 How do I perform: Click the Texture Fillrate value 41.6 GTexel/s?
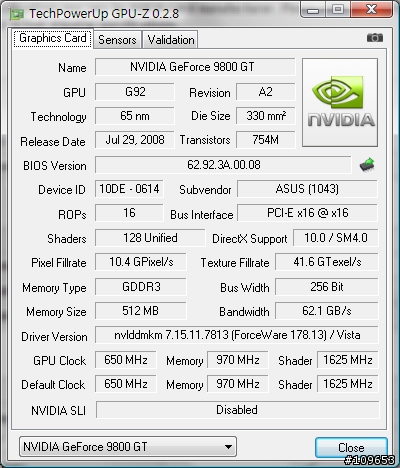[x=327, y=262]
